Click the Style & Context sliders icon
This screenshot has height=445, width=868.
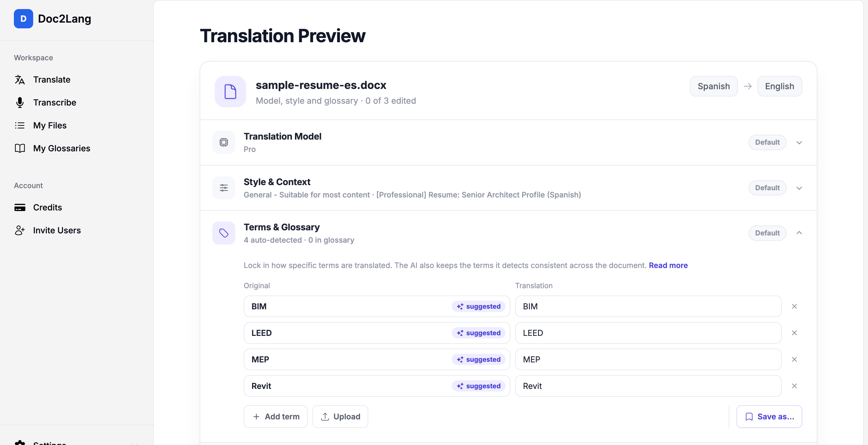pos(224,188)
